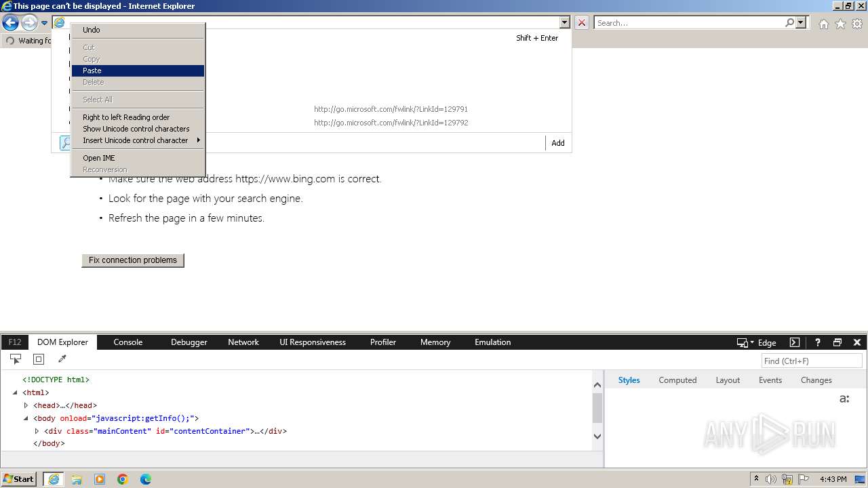Click the color picker eyedropper tool
The width and height of the screenshot is (868, 488).
[x=62, y=359]
